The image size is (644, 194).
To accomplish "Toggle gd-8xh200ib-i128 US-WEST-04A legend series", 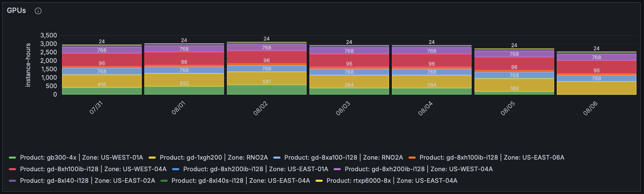I will (418, 169).
